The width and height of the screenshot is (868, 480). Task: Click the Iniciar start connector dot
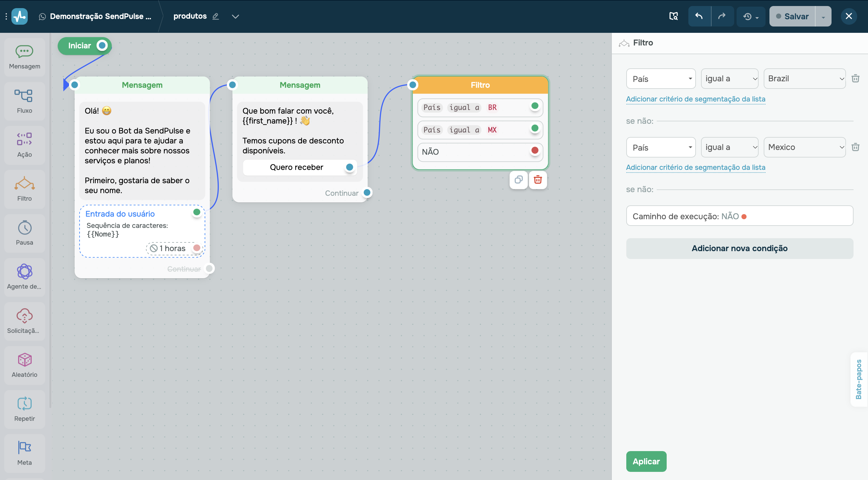coord(102,45)
